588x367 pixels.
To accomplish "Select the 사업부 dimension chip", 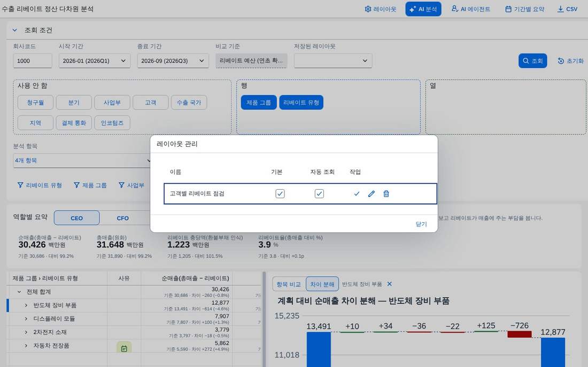I will click(112, 103).
